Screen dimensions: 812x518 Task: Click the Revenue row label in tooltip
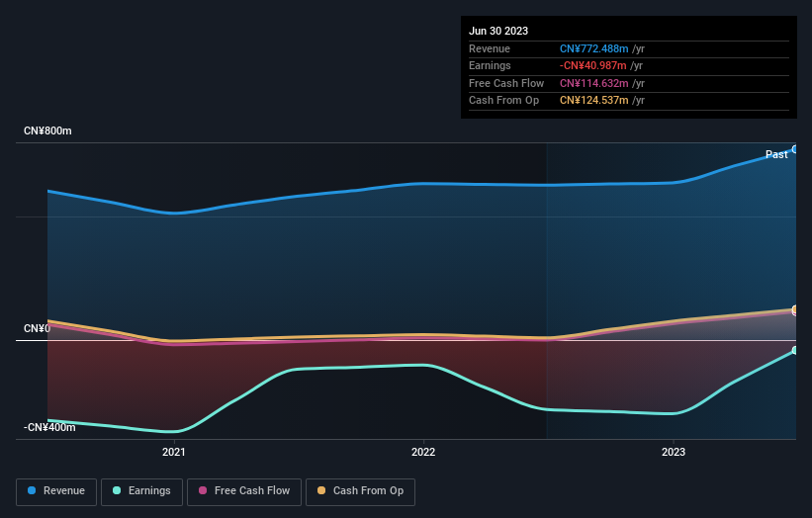coord(490,48)
